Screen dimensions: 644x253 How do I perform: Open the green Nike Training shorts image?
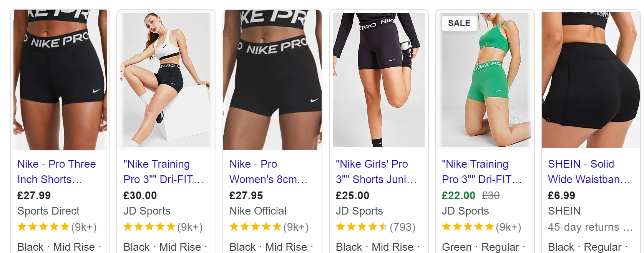pos(485,80)
